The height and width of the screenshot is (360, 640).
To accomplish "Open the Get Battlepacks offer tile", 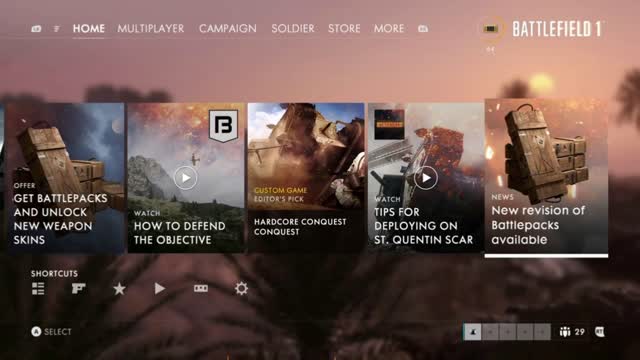I will coord(66,178).
